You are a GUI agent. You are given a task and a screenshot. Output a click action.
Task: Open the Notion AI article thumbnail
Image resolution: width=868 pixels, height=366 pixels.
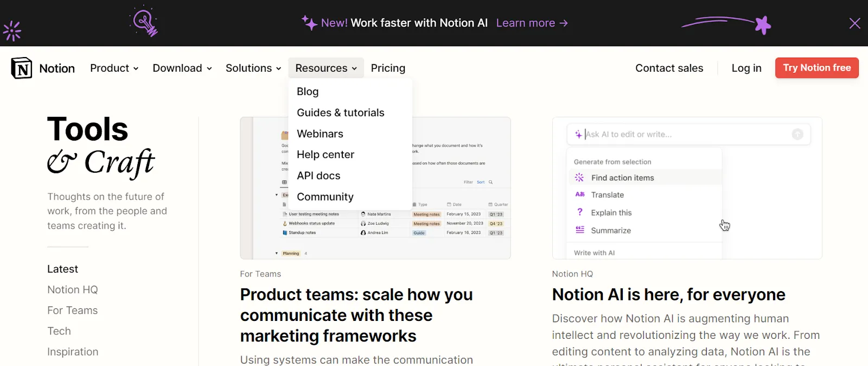[x=687, y=188]
